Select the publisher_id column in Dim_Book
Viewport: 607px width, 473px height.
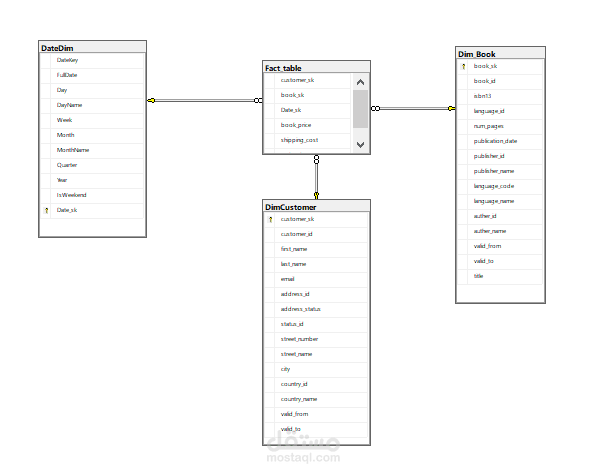[500, 156]
